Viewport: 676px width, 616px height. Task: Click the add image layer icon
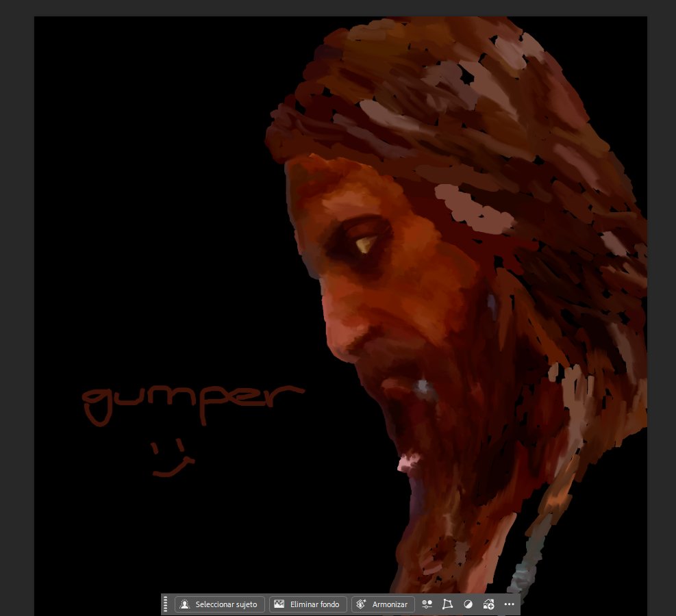point(488,604)
